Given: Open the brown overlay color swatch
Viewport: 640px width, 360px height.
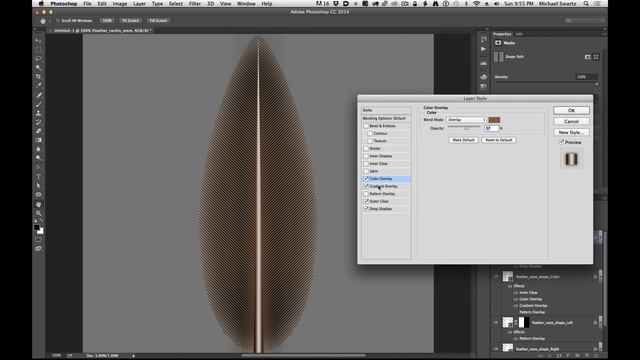Looking at the screenshot, I should 494,120.
